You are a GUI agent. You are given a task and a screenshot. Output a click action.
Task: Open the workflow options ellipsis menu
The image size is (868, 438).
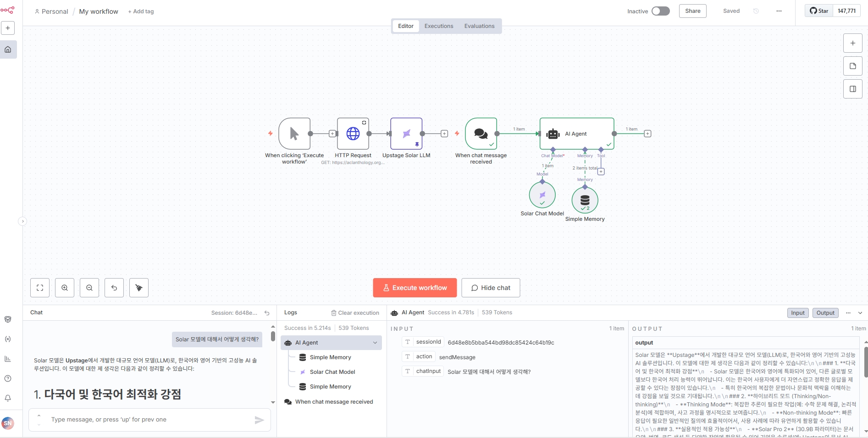coord(779,11)
